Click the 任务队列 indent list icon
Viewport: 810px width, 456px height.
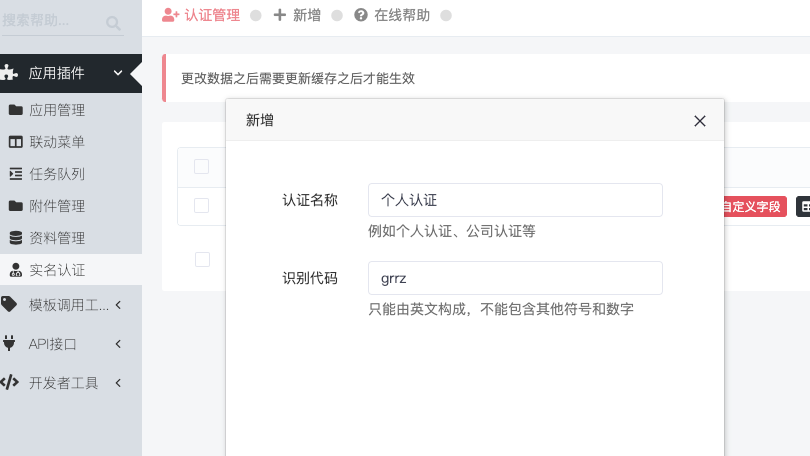coord(16,174)
